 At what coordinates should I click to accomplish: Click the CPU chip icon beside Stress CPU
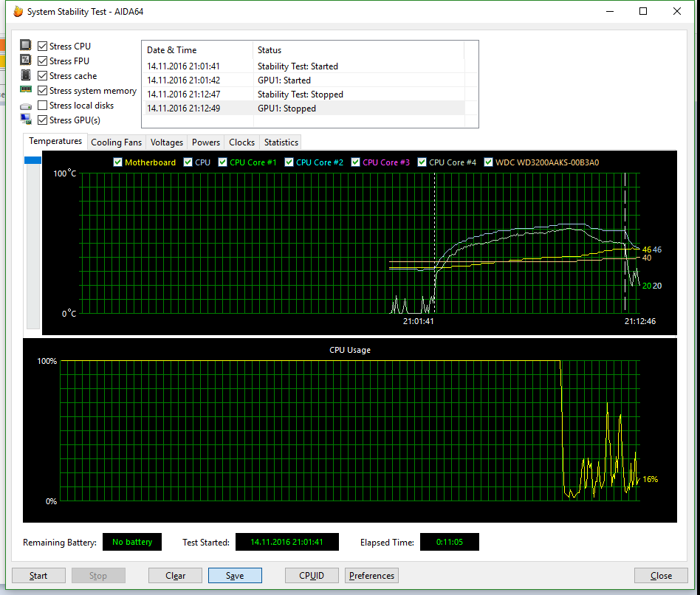coord(26,45)
